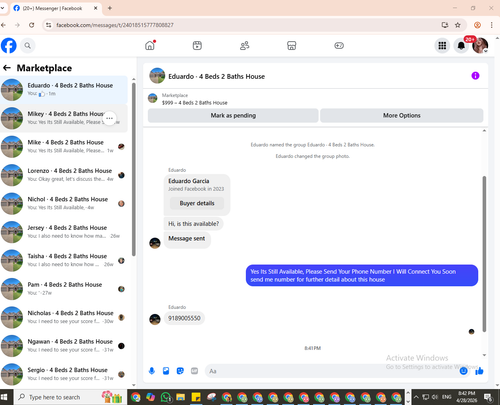Screen dimensions: 500x405
Task: Open Chrome three-dot menu
Action: pos(491,25)
